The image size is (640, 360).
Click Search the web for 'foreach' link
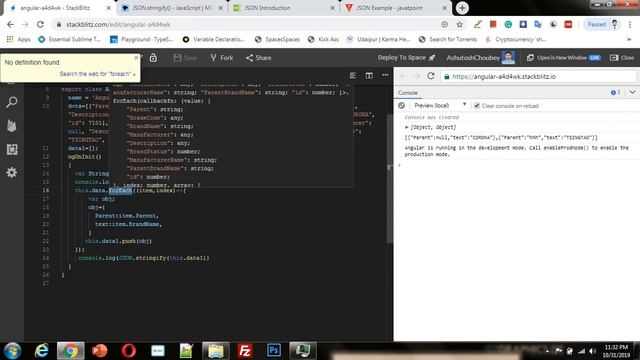tap(98, 74)
